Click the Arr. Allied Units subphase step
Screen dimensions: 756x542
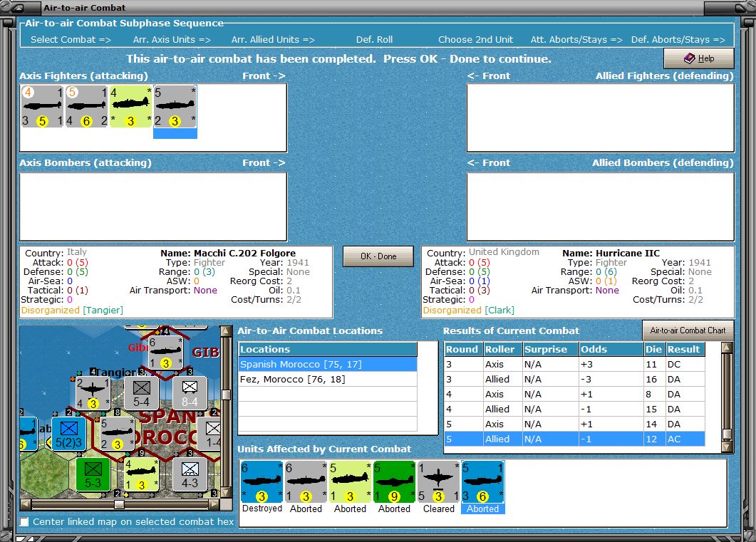click(273, 39)
